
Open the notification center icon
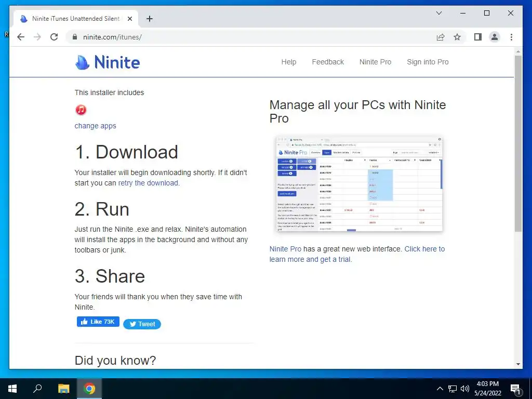(515, 389)
